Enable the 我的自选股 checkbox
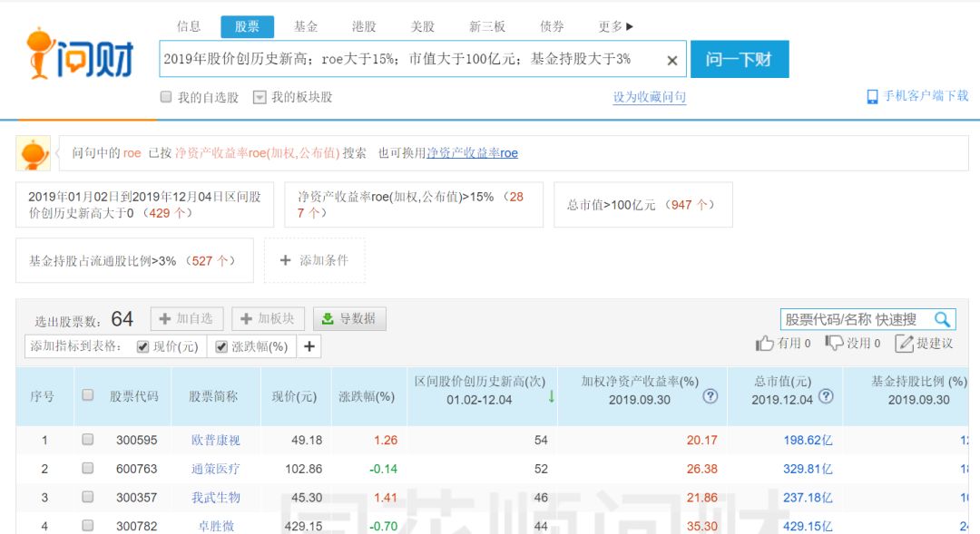 [x=165, y=96]
